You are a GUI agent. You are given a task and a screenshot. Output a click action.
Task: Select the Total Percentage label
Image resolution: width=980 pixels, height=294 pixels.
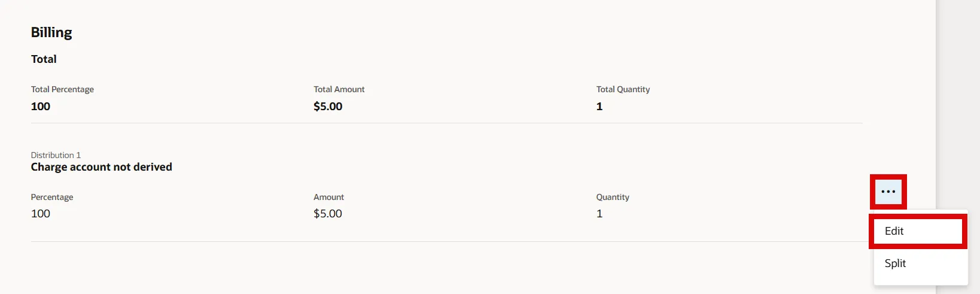62,89
